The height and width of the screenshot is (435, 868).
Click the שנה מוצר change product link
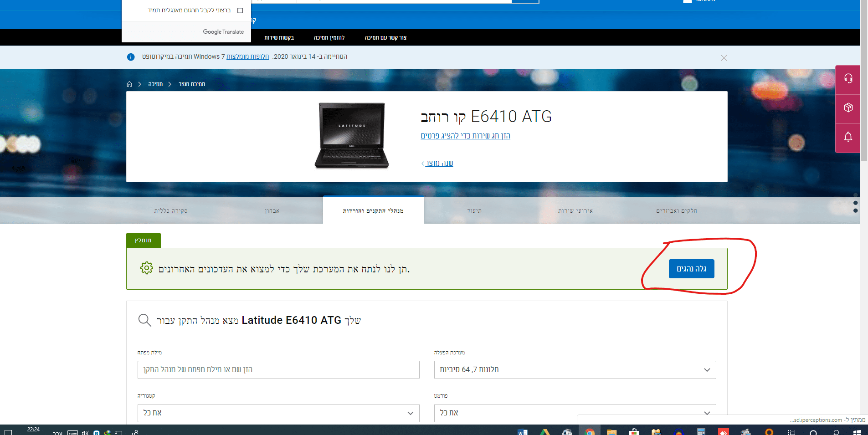pyautogui.click(x=437, y=163)
